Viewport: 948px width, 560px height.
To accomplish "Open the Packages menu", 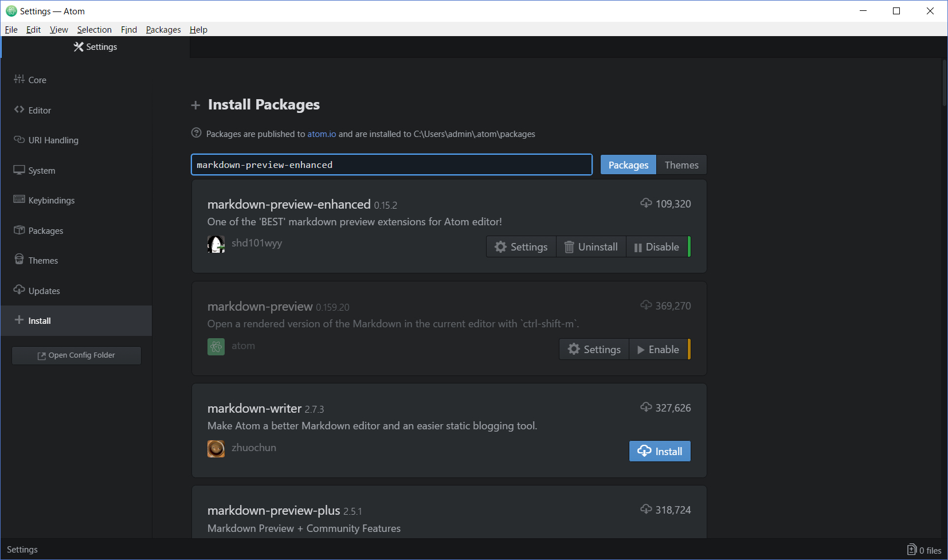I will (163, 29).
